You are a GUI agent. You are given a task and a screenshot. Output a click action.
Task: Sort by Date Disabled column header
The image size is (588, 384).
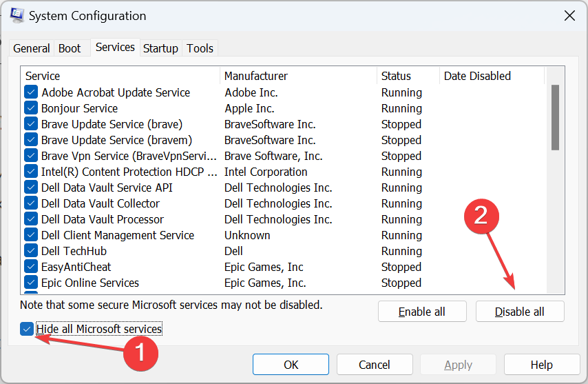click(x=492, y=76)
